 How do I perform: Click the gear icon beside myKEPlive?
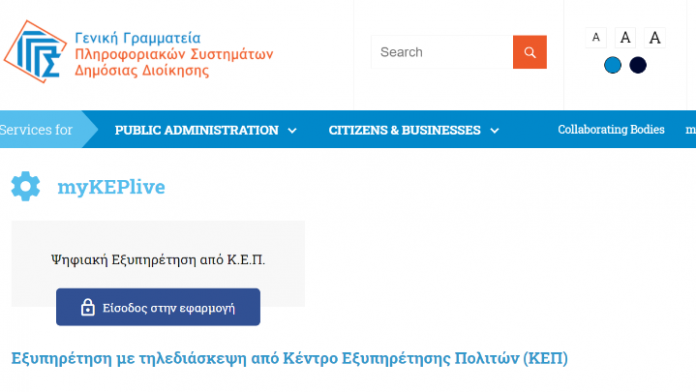[x=25, y=186]
